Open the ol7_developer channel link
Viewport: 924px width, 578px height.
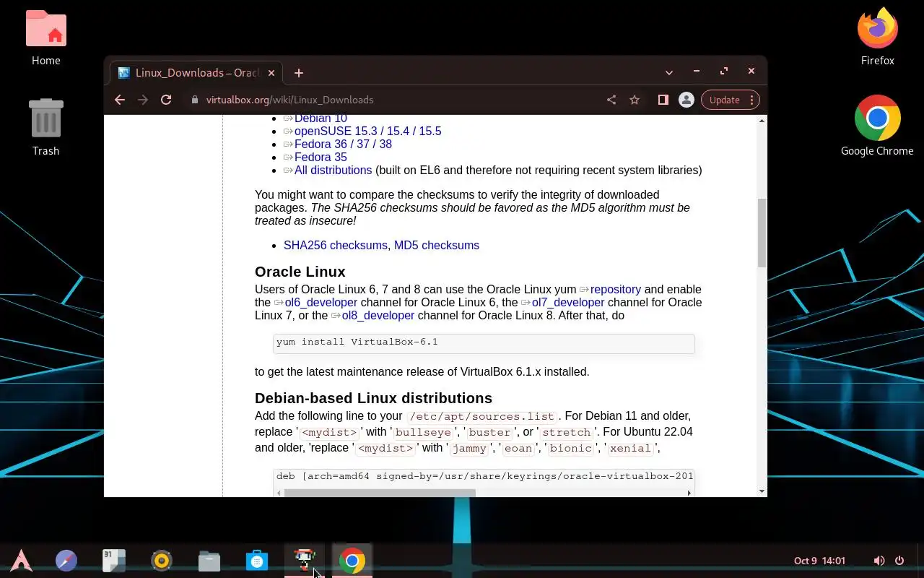[x=568, y=302]
